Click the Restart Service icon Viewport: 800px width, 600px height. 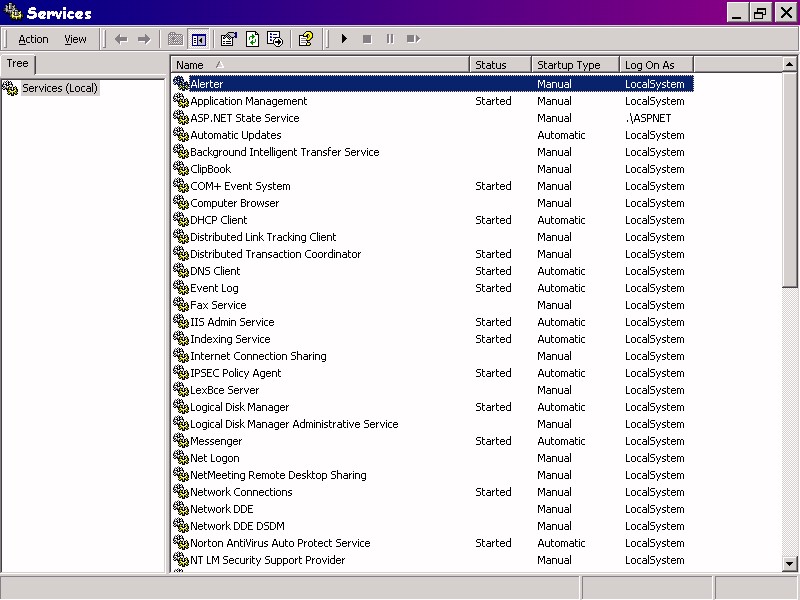[x=413, y=39]
